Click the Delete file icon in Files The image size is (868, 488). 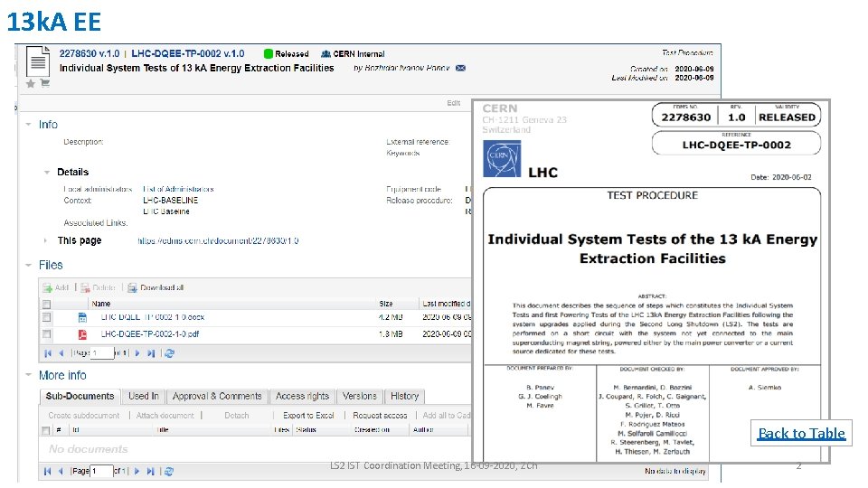pyautogui.click(x=85, y=287)
